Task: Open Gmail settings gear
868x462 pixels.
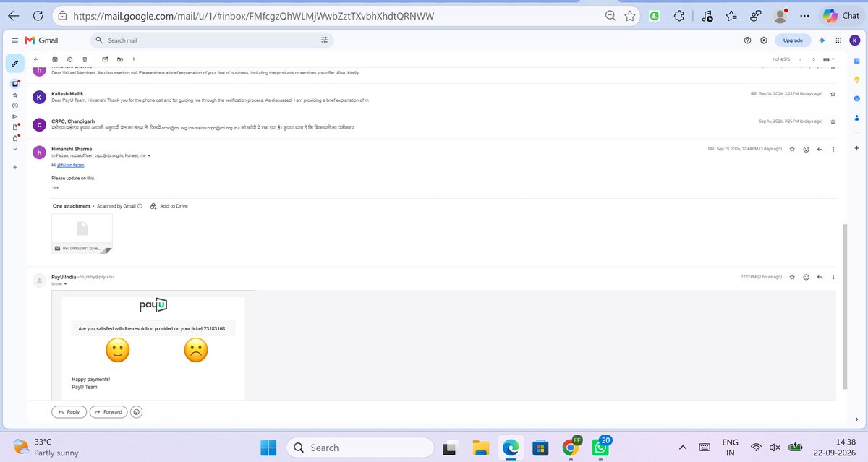Action: tap(763, 40)
